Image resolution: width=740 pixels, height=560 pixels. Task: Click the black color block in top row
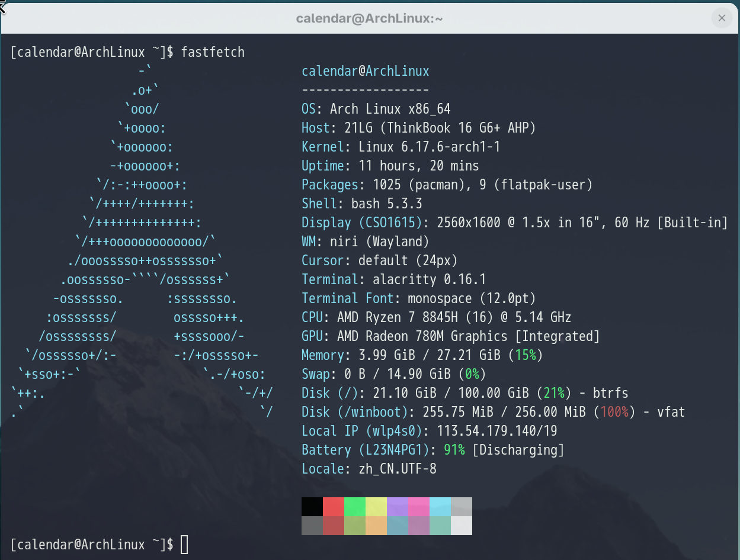tap(312, 507)
